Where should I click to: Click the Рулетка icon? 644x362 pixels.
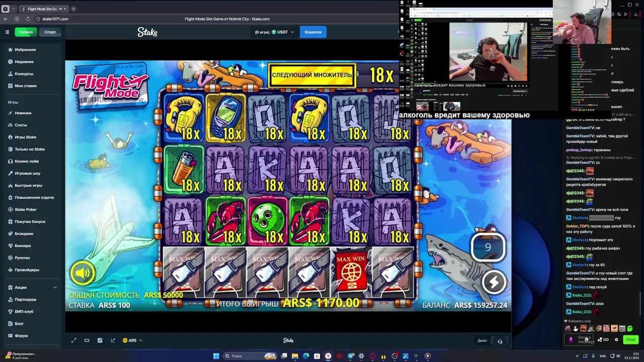[10, 258]
